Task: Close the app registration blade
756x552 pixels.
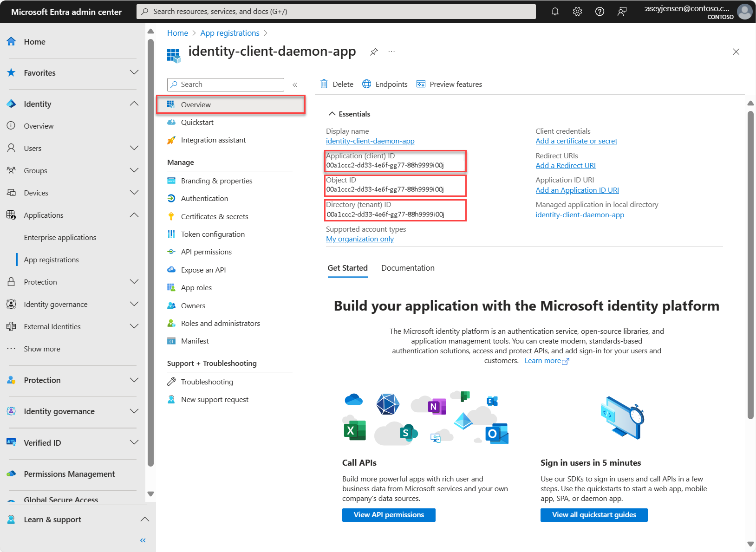Action: tap(736, 52)
